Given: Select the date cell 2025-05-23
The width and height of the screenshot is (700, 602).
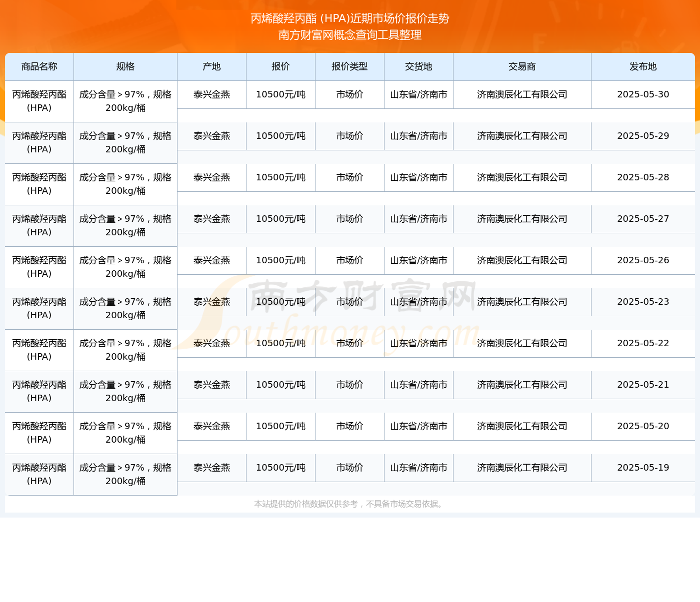Looking at the screenshot, I should pyautogui.click(x=643, y=302).
